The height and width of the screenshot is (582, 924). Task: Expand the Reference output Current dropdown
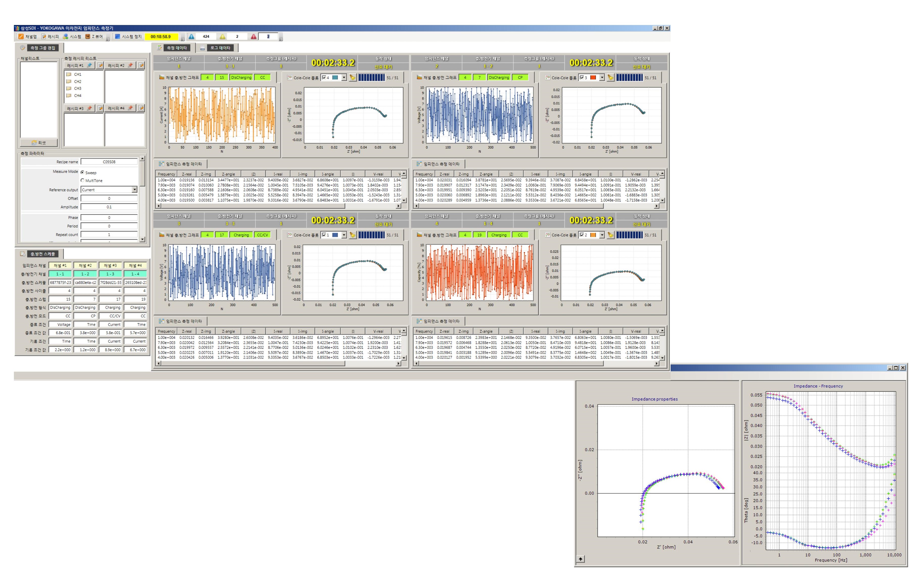click(134, 189)
